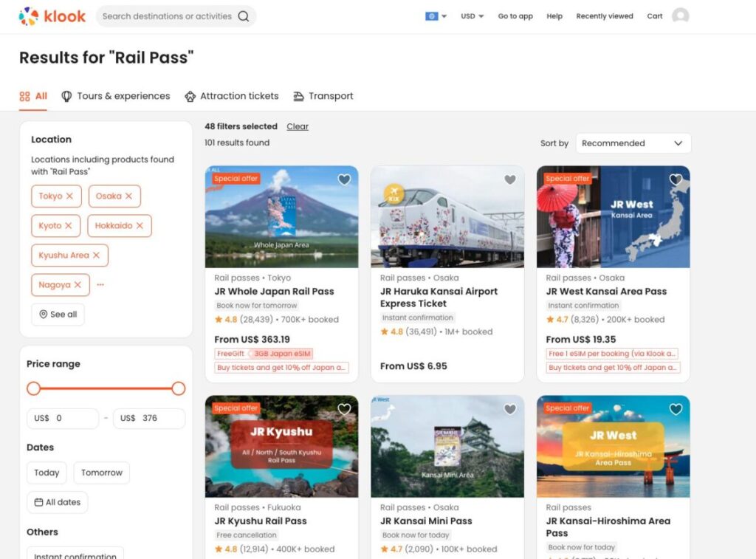Image resolution: width=756 pixels, height=559 pixels.
Task: Click the JR Kyushu Rail Pass title
Action: click(261, 521)
